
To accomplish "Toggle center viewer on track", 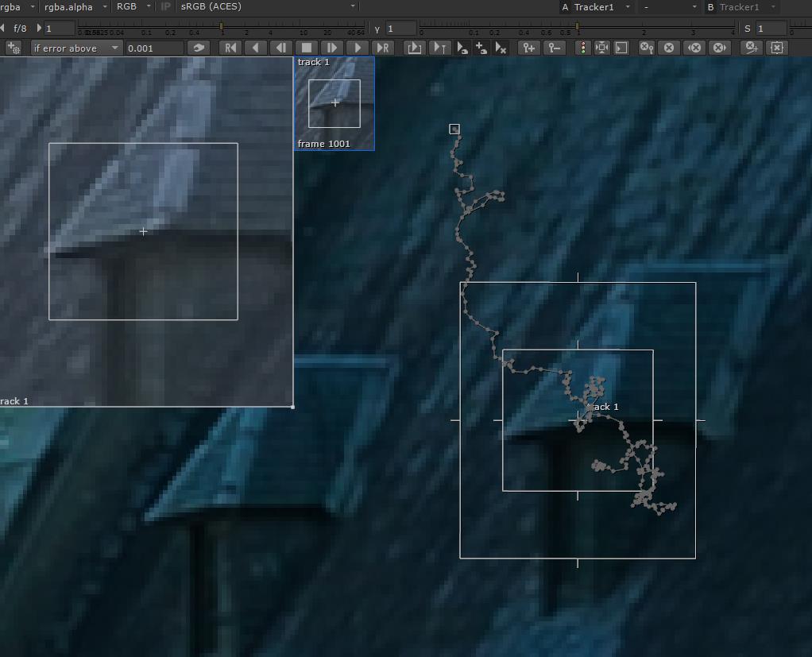I will pyautogui.click(x=602, y=48).
